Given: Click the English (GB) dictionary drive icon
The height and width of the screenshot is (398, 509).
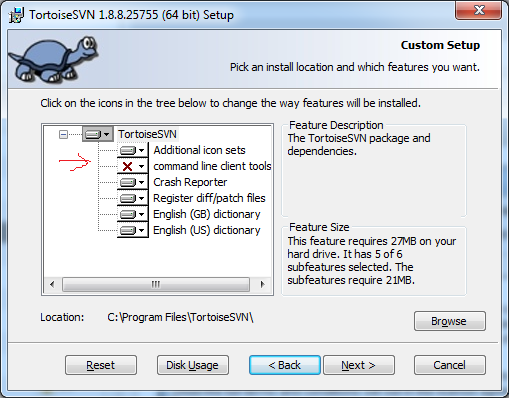Looking at the screenshot, I should [x=128, y=214].
